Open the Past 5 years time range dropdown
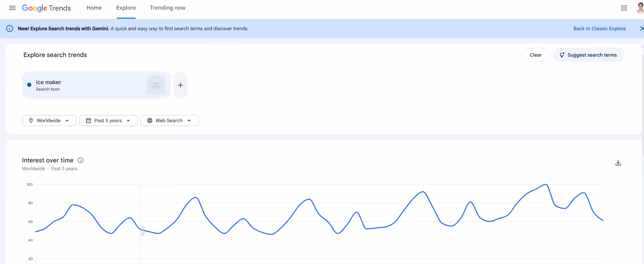 108,120
